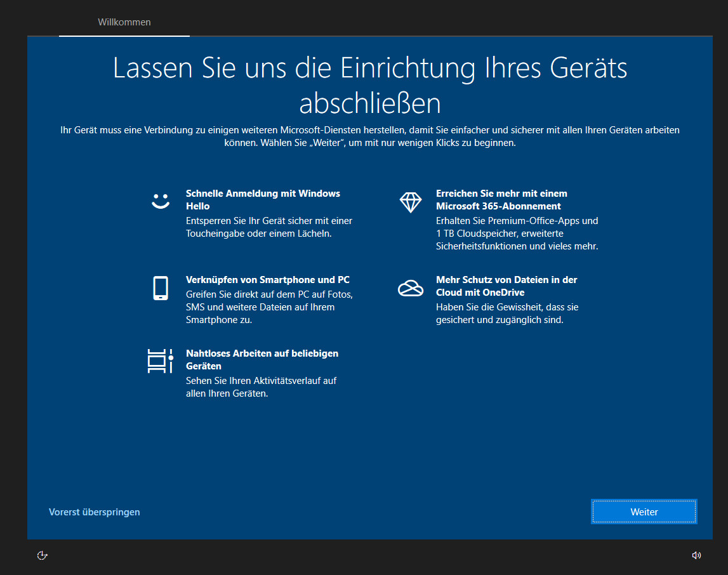Click the OneDrive cloud icon
This screenshot has width=728, height=575.
pos(411,288)
